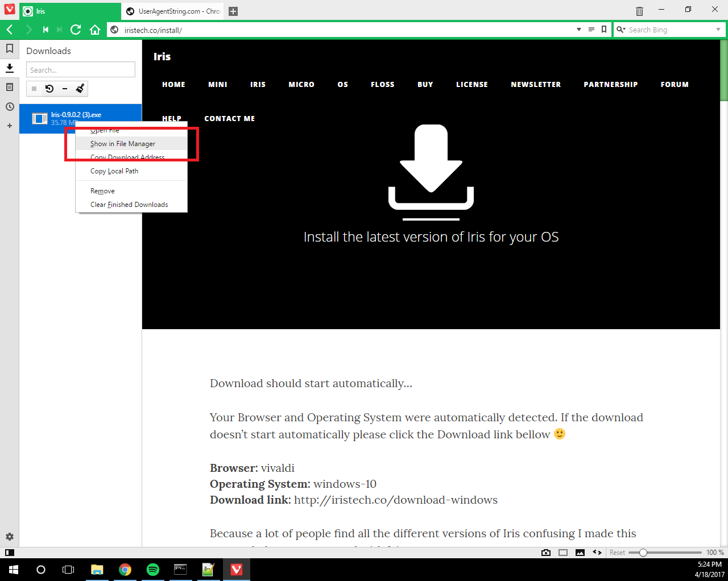Choose Clear Finished Downloads

click(131, 205)
